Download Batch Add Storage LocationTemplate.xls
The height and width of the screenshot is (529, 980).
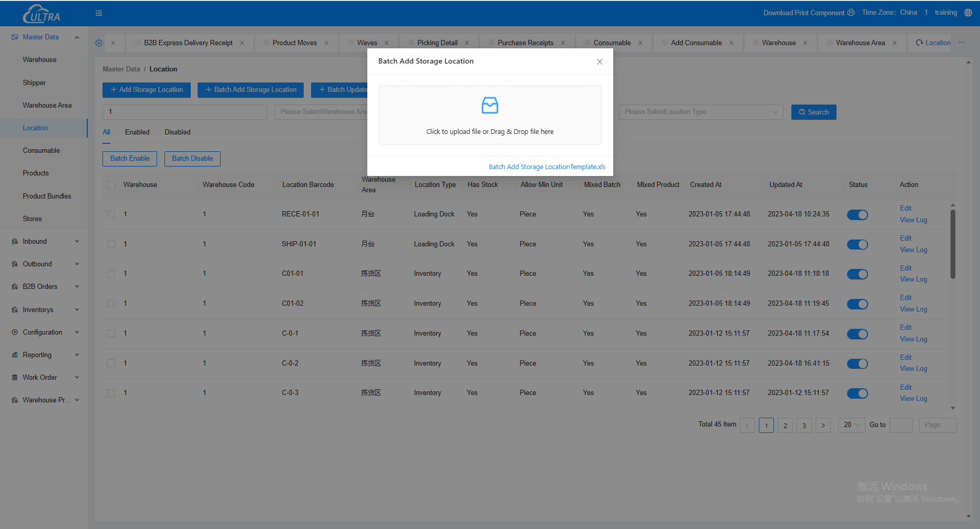tap(547, 167)
